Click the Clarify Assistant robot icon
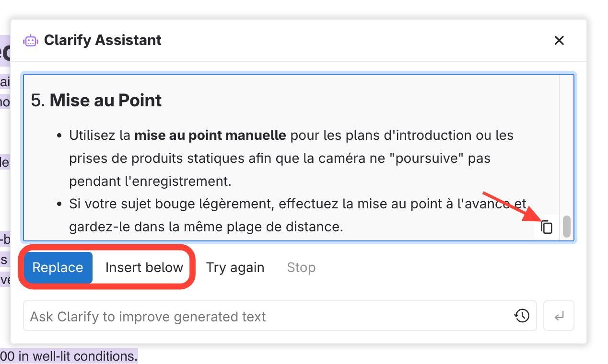 click(31, 40)
